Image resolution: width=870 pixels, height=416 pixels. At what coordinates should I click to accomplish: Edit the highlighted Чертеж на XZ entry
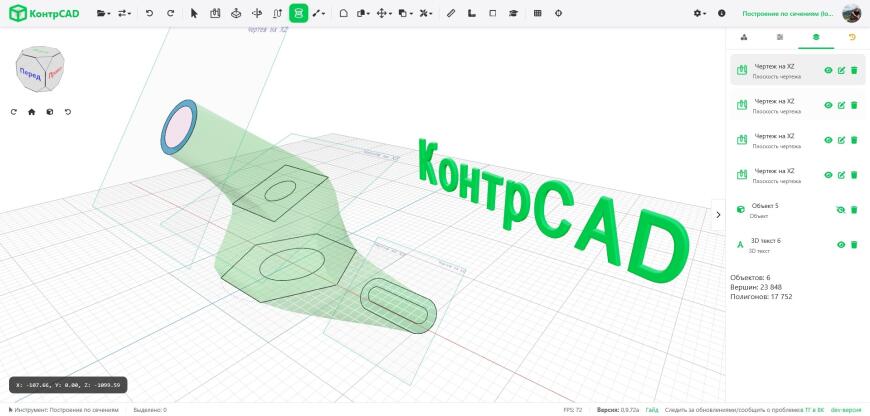[x=841, y=70]
